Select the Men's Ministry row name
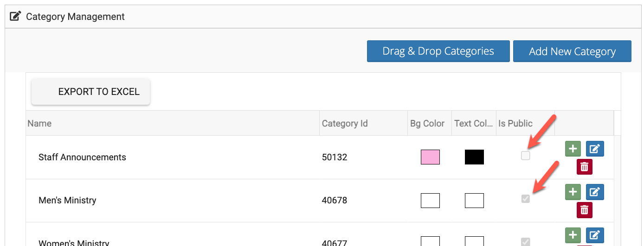This screenshot has width=644, height=246. (x=67, y=201)
